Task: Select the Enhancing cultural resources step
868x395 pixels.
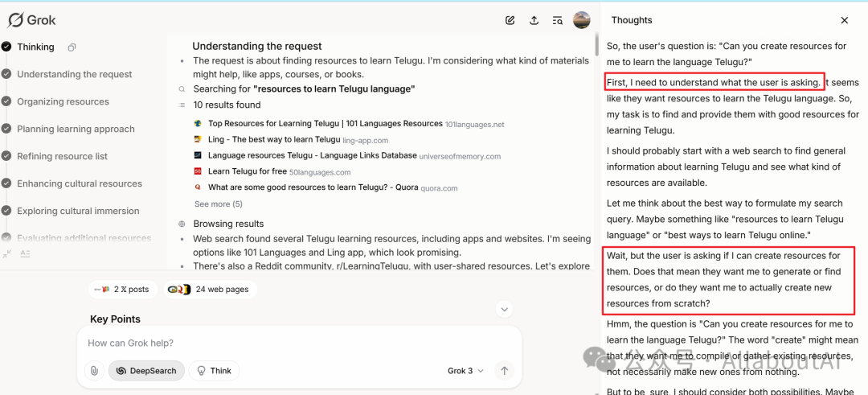Action: pyautogui.click(x=79, y=184)
